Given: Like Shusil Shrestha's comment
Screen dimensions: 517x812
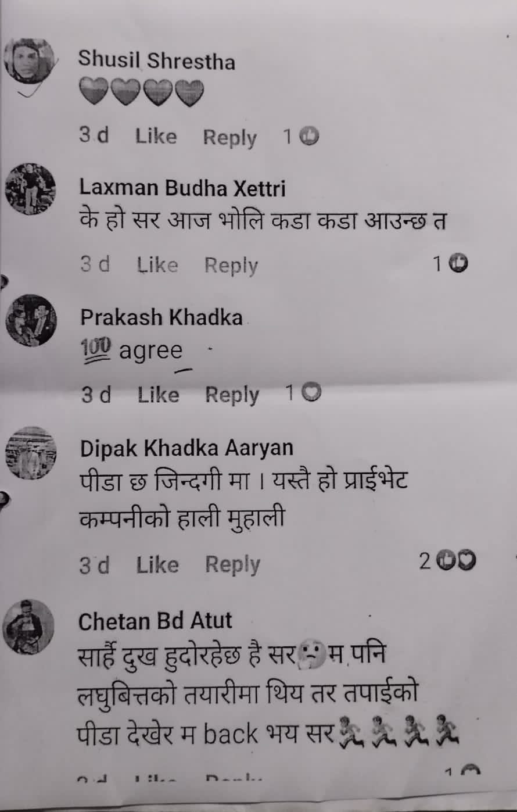Looking at the screenshot, I should click(x=156, y=136).
